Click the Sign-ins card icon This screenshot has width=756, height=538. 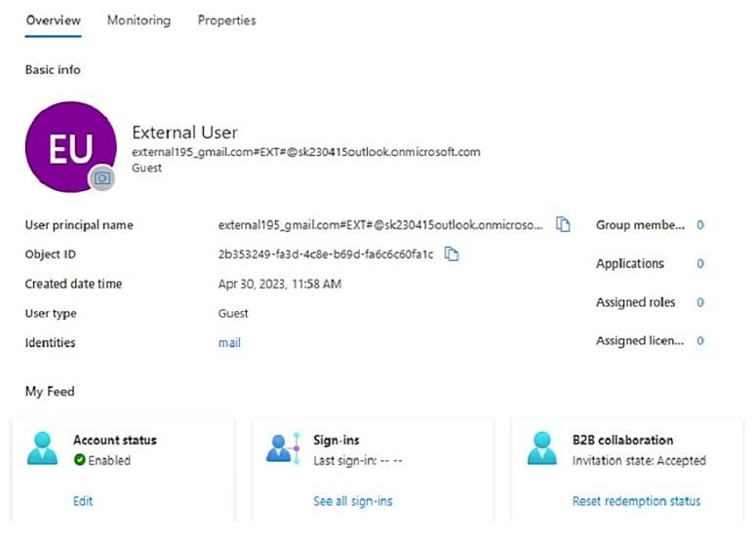point(284,449)
